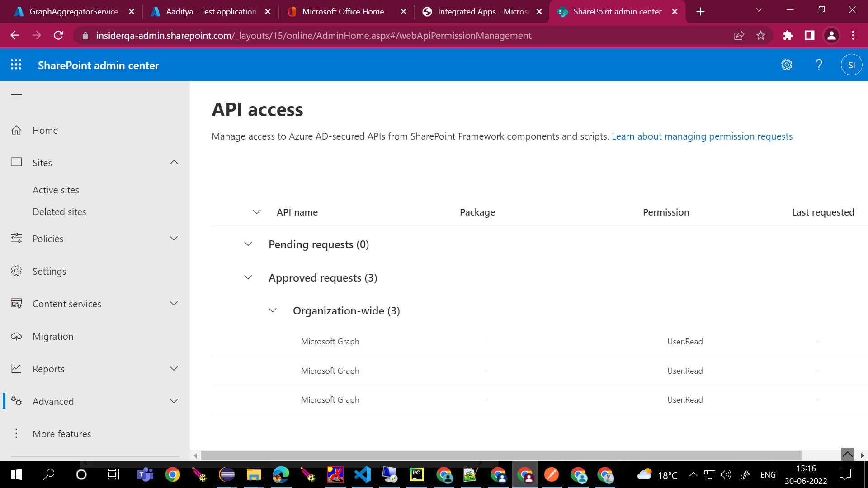The width and height of the screenshot is (868, 488).
Task: Switch to the Microsoft Office Home tab
Action: coord(342,11)
